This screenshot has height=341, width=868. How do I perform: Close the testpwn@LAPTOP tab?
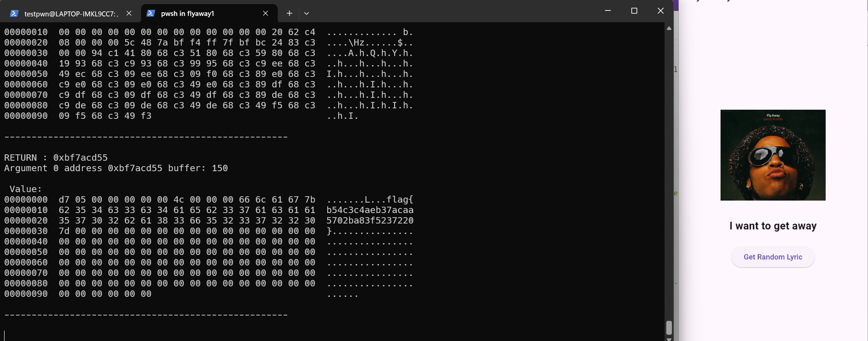[x=129, y=13]
